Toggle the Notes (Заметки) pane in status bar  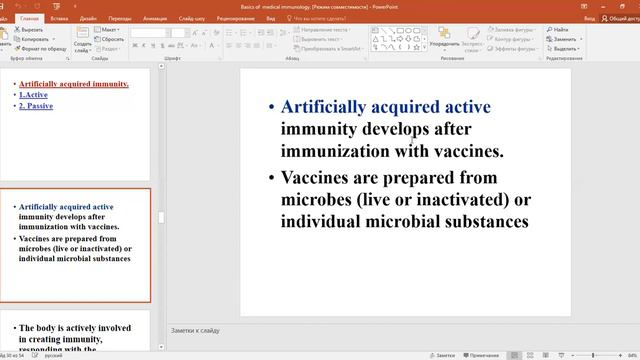442,356
